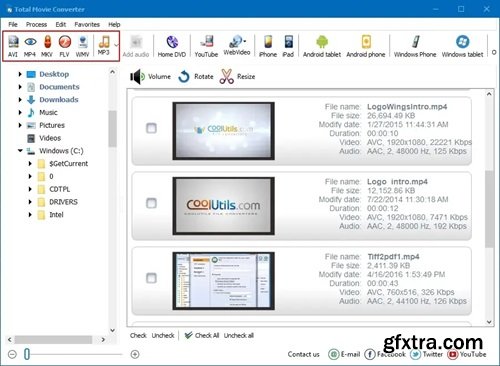Expand the Documents tree node
Viewport: 500px width, 366px height.
tap(20, 87)
